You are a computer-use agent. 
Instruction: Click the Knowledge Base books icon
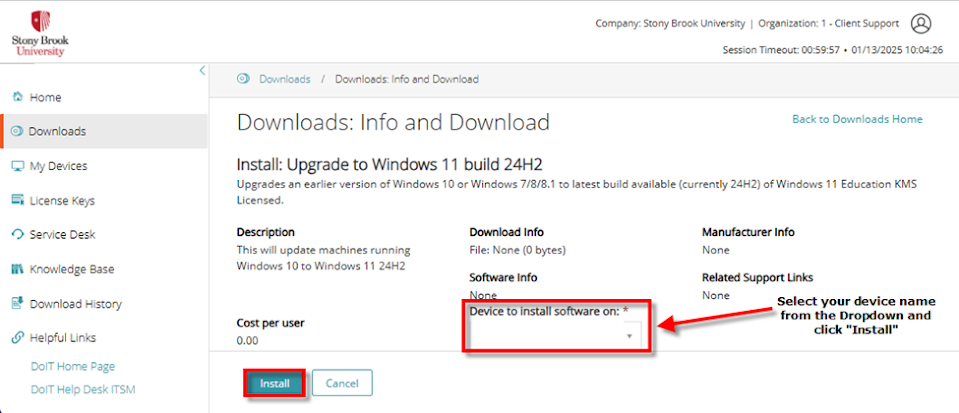[x=18, y=269]
